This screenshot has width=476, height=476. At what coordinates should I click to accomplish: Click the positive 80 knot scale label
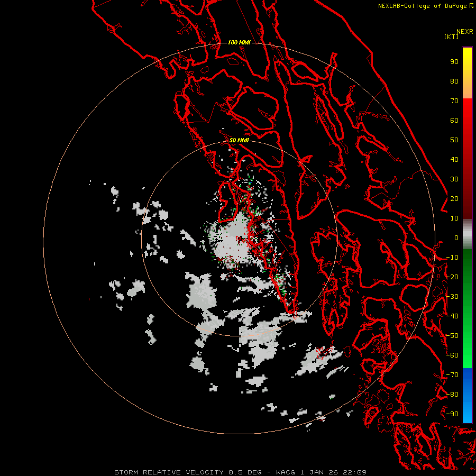pos(454,81)
